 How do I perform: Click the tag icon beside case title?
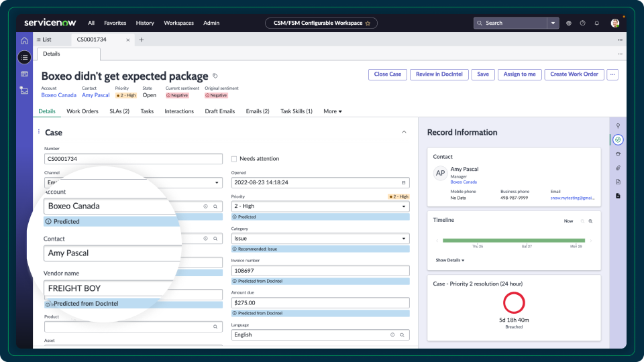pyautogui.click(x=215, y=76)
